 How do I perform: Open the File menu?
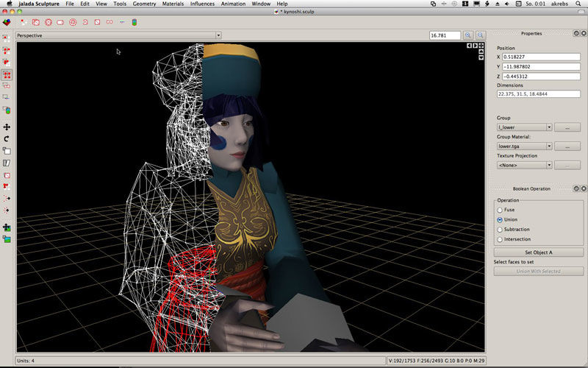(x=70, y=4)
